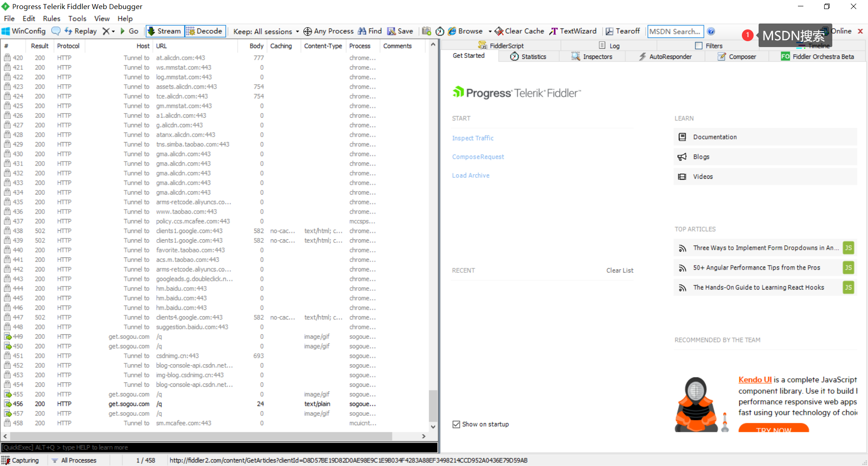The height and width of the screenshot is (466, 868).
Task: Switch to the Filters tab
Action: [709, 46]
